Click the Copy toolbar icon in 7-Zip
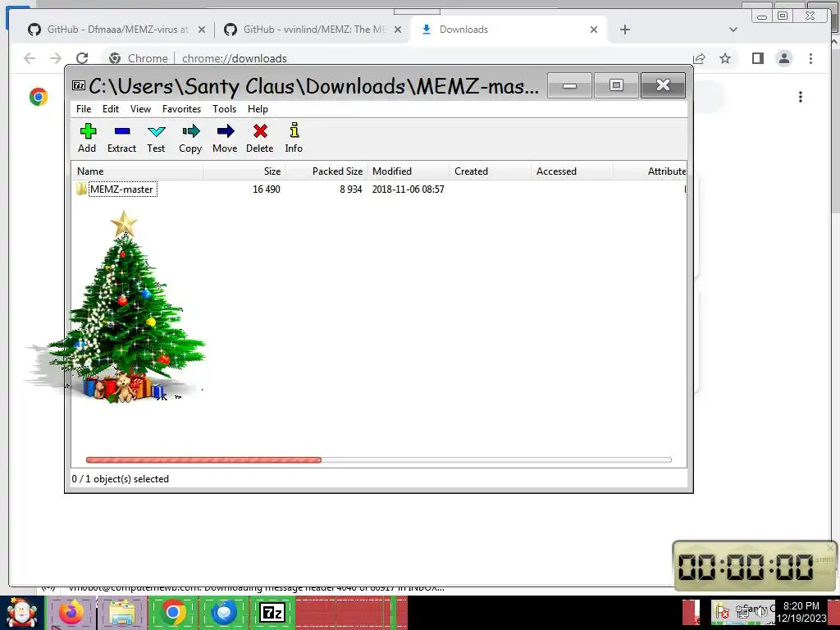 pyautogui.click(x=190, y=138)
